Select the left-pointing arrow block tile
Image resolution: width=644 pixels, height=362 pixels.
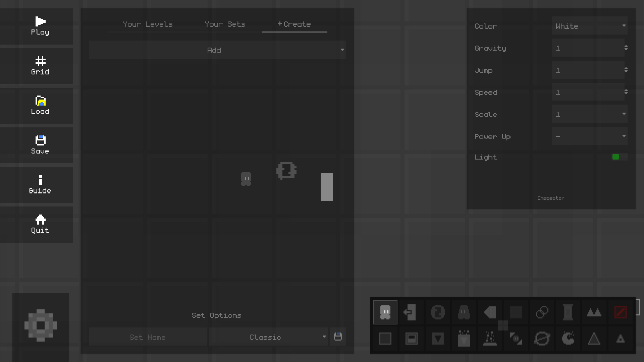point(490,312)
